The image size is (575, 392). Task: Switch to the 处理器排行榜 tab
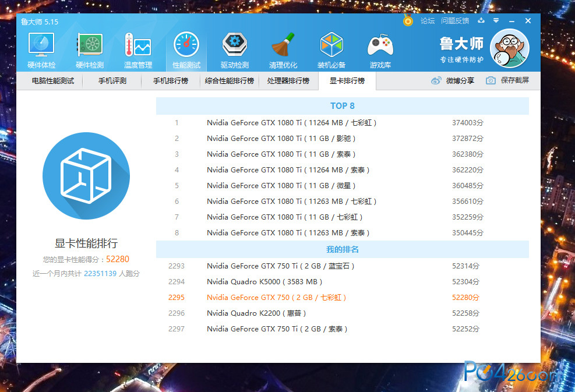click(288, 81)
